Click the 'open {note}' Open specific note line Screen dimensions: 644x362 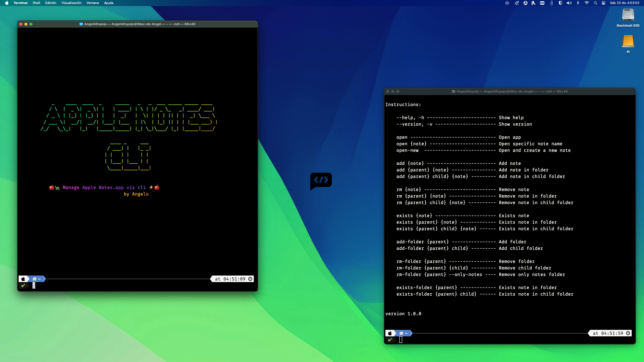479,144
